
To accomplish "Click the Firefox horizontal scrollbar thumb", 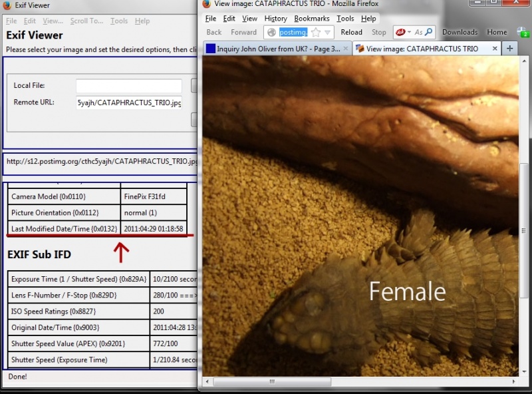I will (272, 381).
